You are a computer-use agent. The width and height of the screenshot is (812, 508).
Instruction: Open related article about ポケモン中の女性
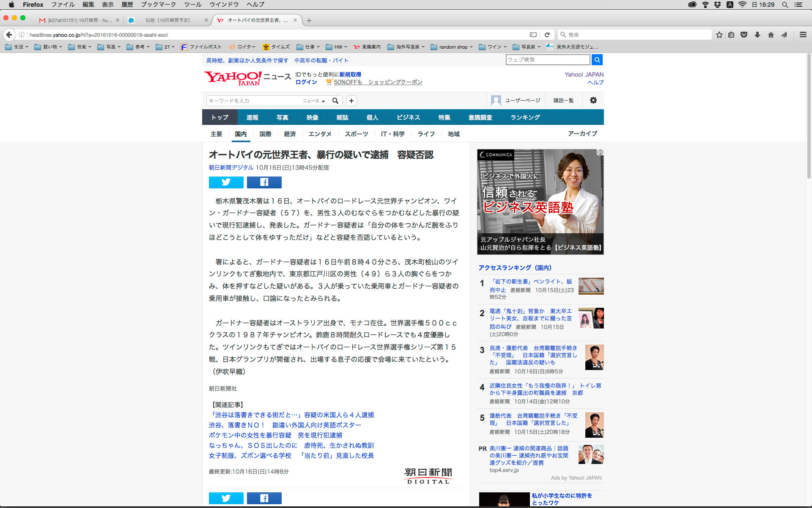click(275, 435)
